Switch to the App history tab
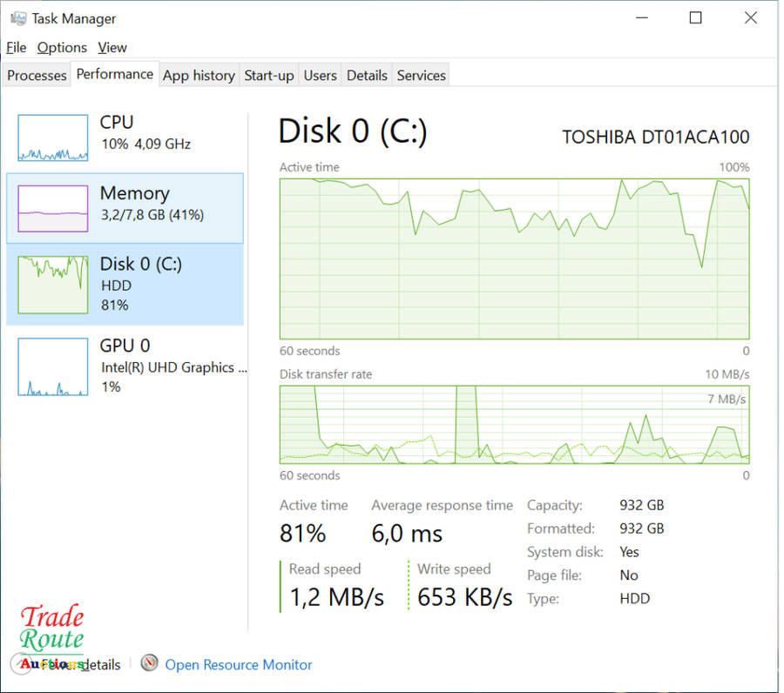Viewport: 784px width, 693px height. click(199, 76)
